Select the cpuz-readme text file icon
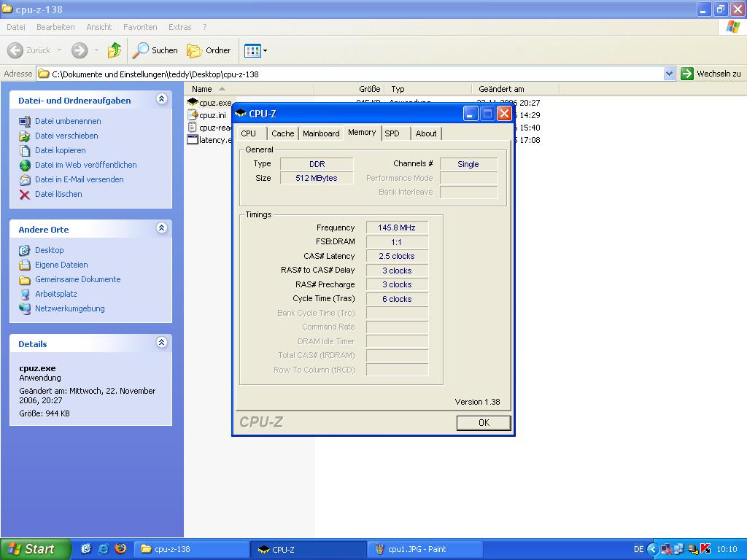 click(192, 127)
